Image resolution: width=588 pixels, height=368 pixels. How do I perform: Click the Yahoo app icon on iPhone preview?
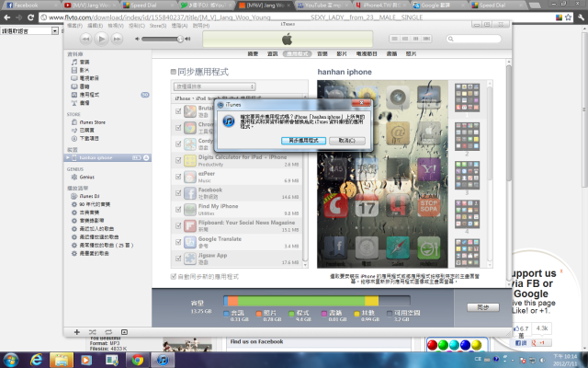pos(429,169)
